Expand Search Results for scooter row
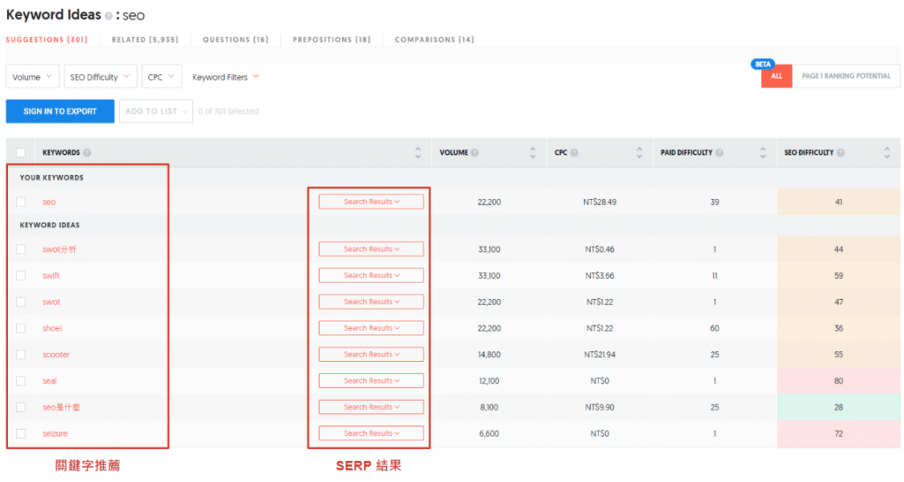This screenshot has height=482, width=904. (371, 355)
